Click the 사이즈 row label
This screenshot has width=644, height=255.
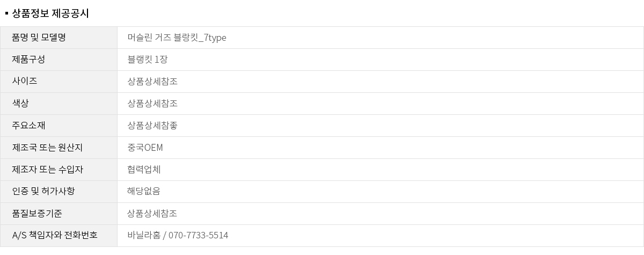click(25, 82)
